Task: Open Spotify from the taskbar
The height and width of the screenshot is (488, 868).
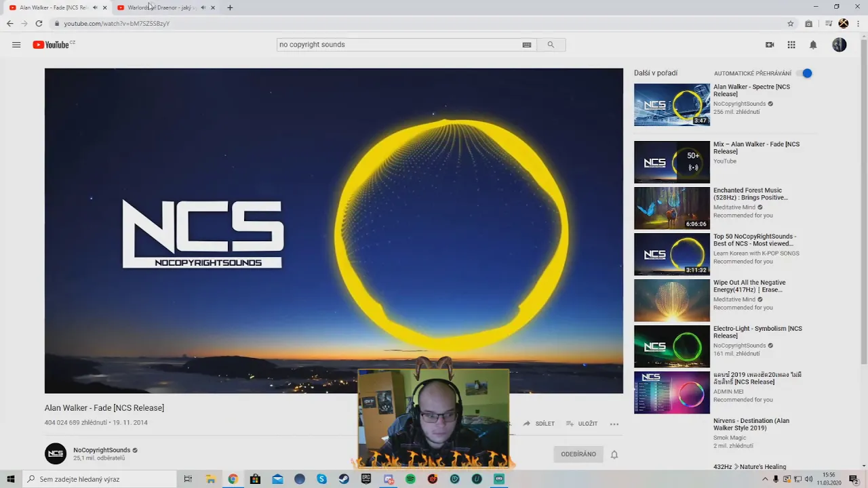Action: pos(410,479)
